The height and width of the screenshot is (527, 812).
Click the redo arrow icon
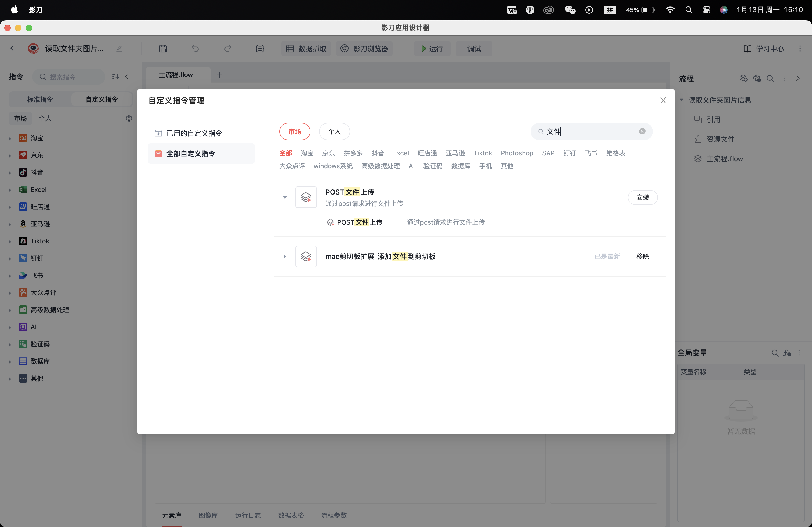tap(227, 49)
